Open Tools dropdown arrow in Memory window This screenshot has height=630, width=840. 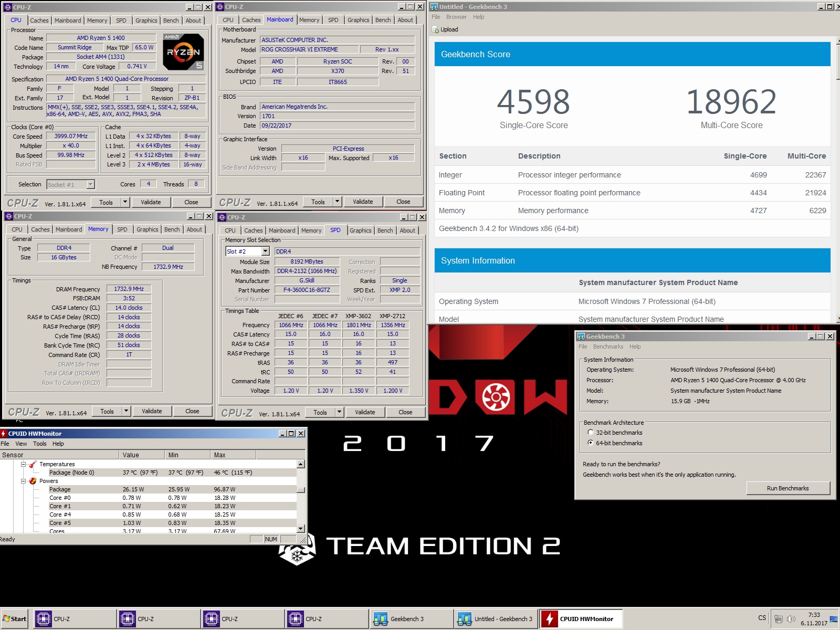tap(126, 411)
